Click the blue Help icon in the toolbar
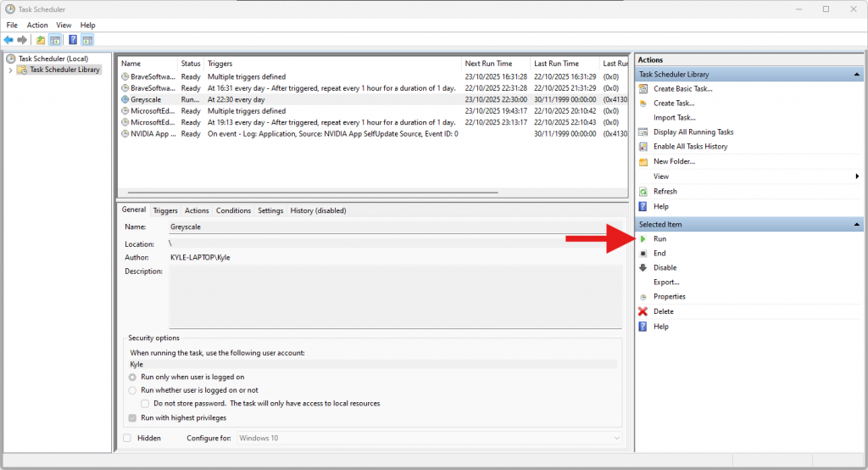 point(73,40)
